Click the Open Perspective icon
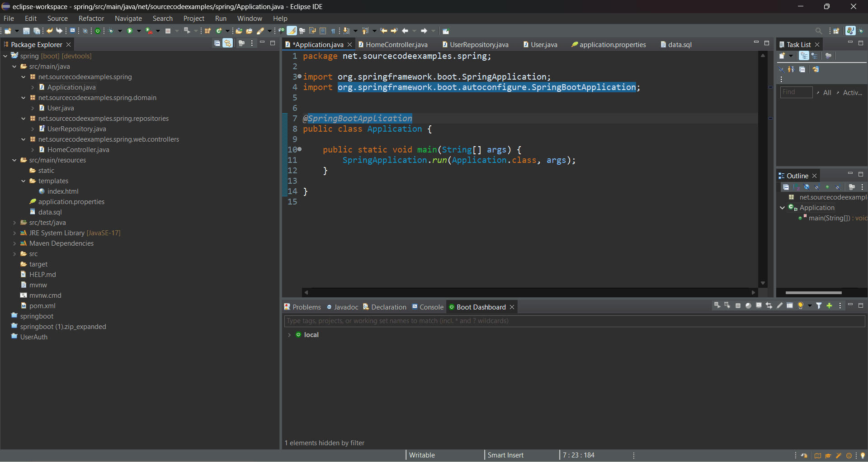868x462 pixels. click(x=836, y=31)
